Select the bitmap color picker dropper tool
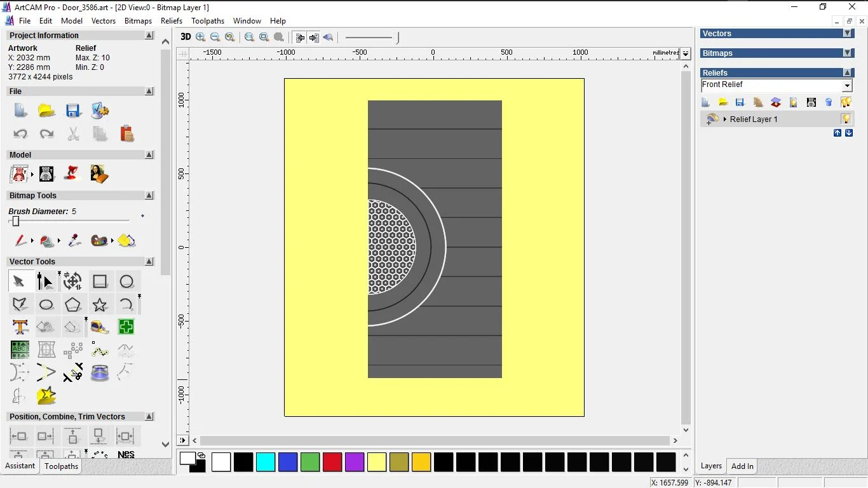Screen dimensions: 868x488 click(x=74, y=241)
